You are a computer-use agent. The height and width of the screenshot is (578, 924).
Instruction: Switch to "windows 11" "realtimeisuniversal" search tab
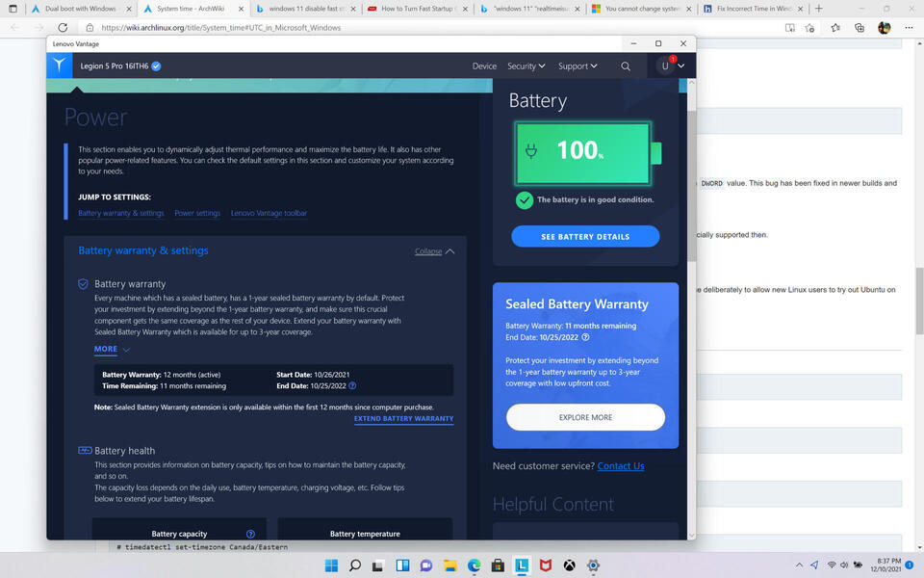point(529,9)
